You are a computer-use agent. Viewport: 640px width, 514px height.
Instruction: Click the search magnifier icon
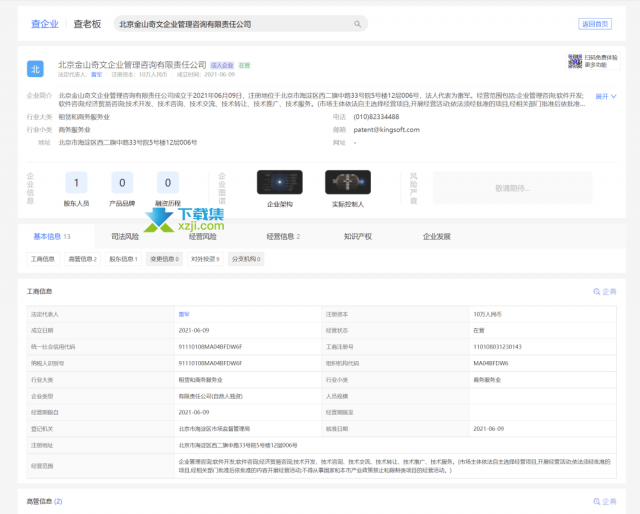[357, 24]
